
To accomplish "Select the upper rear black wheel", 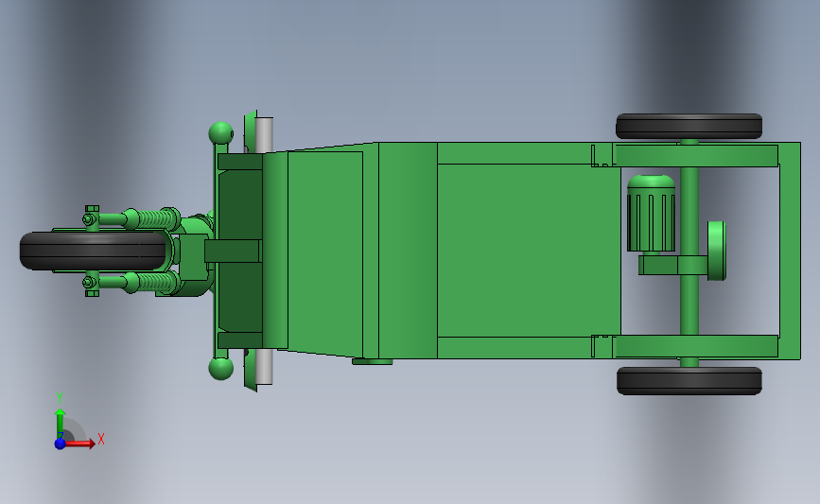I will click(689, 126).
